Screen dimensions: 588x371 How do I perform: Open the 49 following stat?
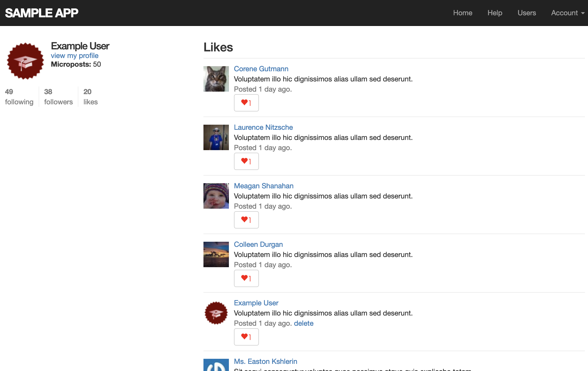19,97
